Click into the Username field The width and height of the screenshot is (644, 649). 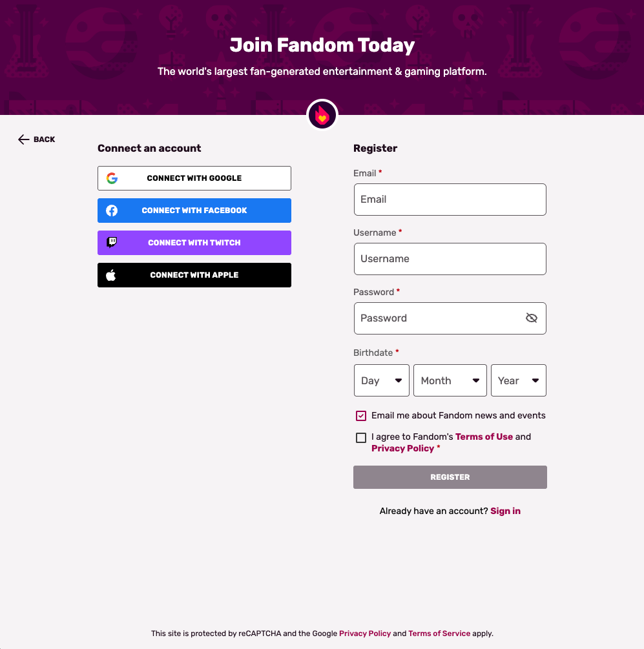coord(450,259)
